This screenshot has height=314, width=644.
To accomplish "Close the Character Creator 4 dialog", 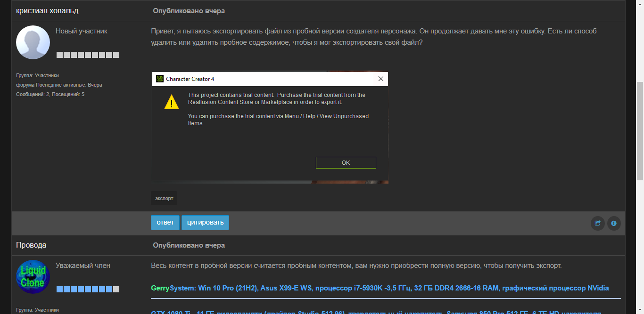I will pyautogui.click(x=381, y=79).
